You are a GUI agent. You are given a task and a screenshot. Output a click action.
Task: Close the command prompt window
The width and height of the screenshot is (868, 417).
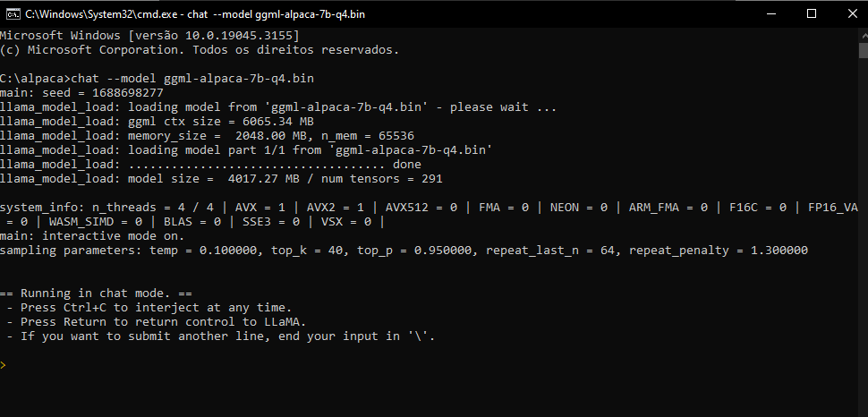click(x=852, y=13)
